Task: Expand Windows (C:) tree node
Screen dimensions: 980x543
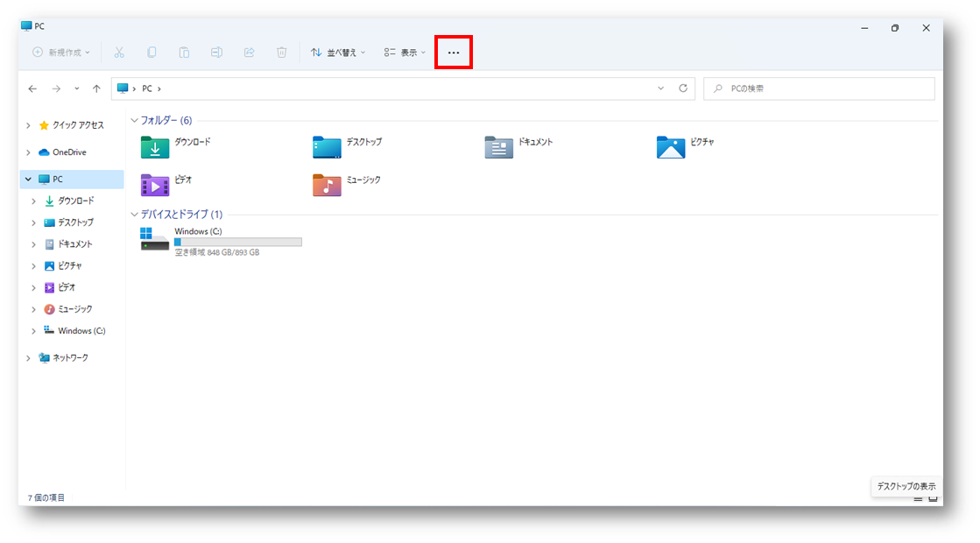Action: click(34, 331)
